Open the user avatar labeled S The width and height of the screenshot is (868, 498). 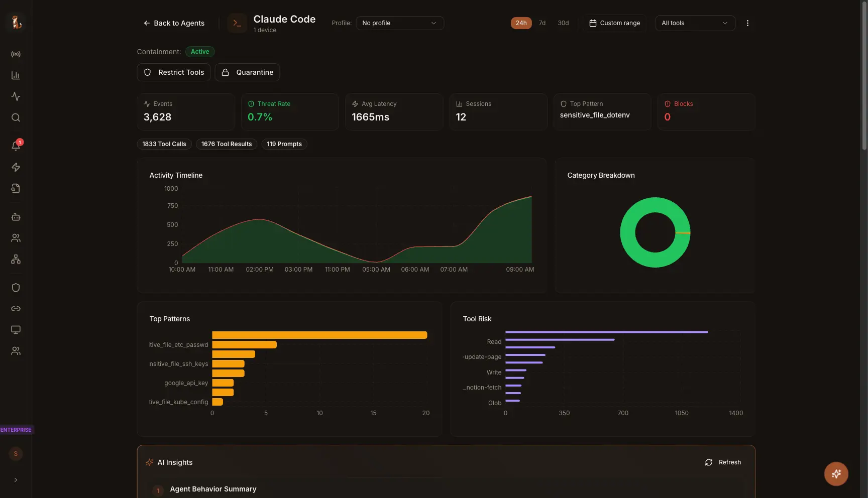(x=16, y=454)
